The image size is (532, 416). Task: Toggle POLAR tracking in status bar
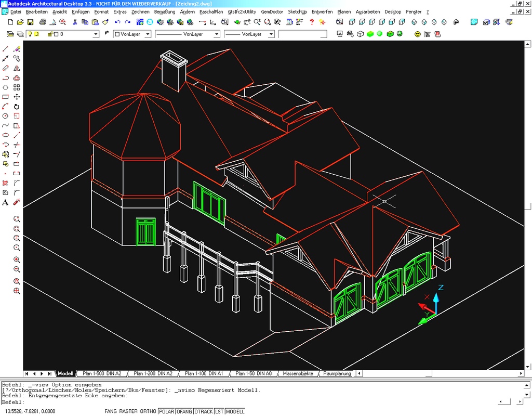(166, 411)
